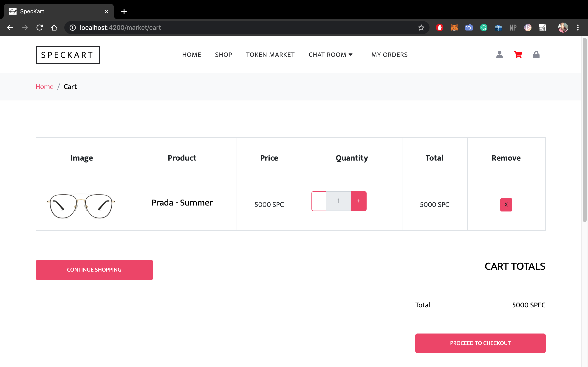Open the user profile icon
Image resolution: width=588 pixels, height=367 pixels.
click(x=499, y=55)
